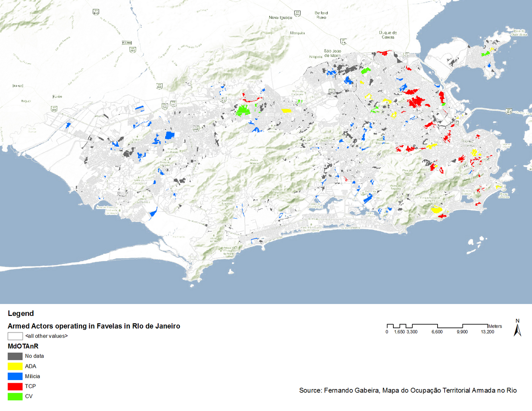Screen dimensions: 532x411
Task: Click the Belford Roxo map label
Action: [x=321, y=15]
